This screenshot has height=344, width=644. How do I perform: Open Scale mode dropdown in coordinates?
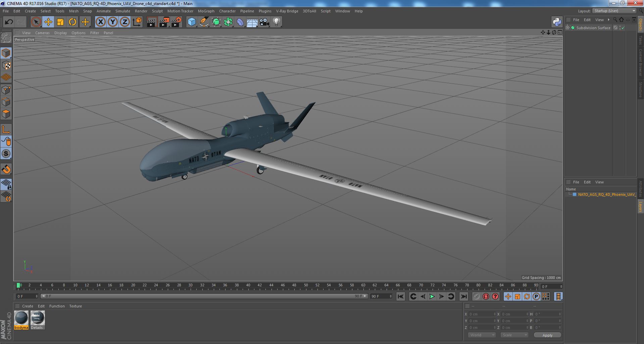(x=514, y=335)
